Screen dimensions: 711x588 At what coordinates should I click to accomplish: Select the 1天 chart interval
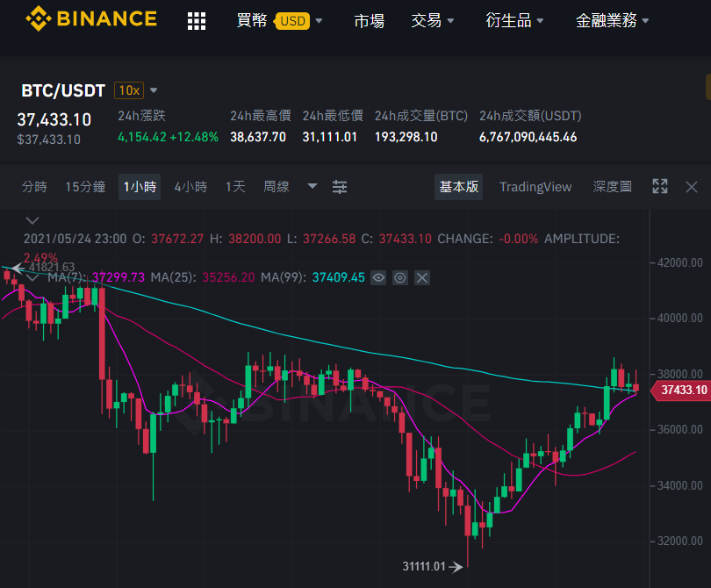tap(235, 187)
